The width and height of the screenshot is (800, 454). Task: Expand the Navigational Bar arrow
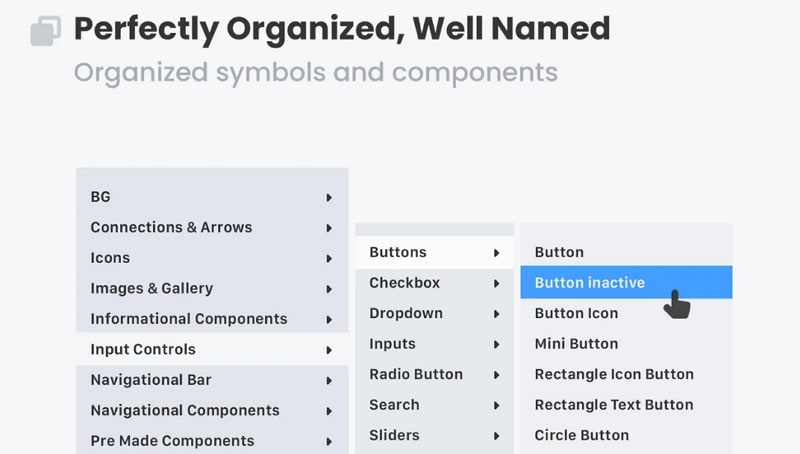[x=328, y=380]
